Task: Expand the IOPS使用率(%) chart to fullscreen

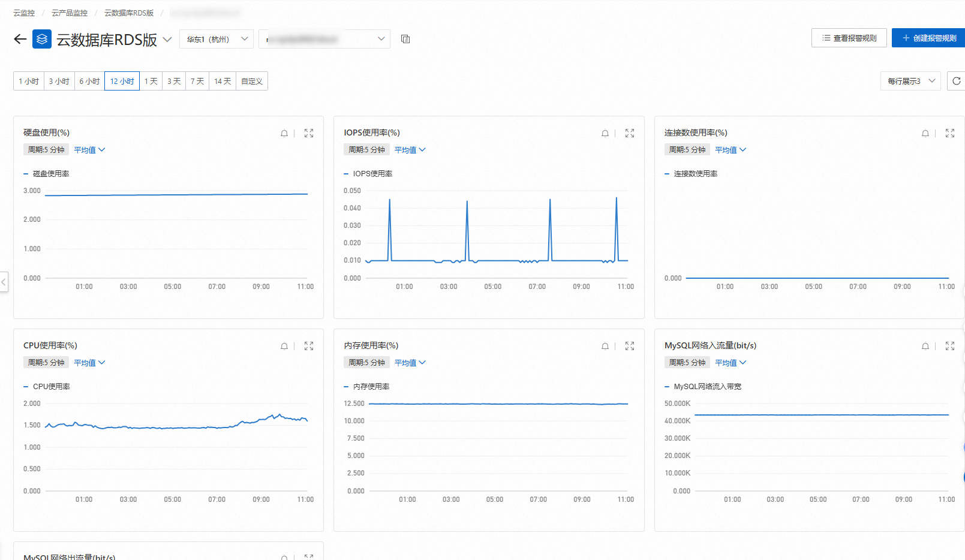Action: (630, 133)
